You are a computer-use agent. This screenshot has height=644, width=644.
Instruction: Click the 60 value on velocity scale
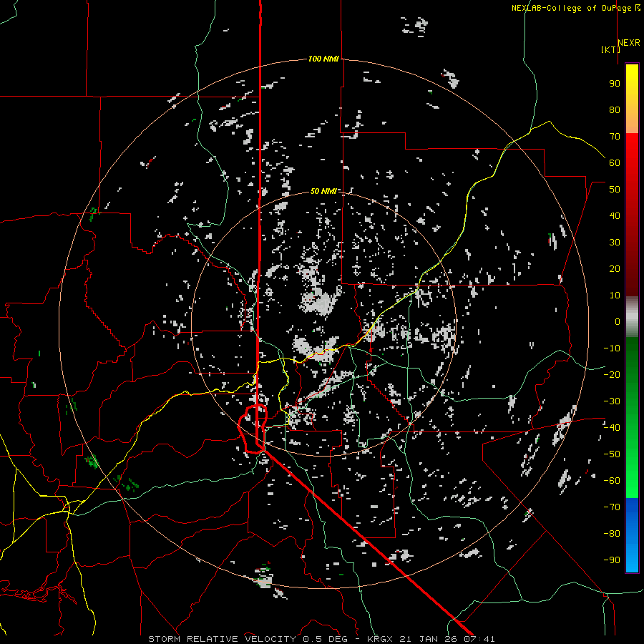pyautogui.click(x=615, y=162)
